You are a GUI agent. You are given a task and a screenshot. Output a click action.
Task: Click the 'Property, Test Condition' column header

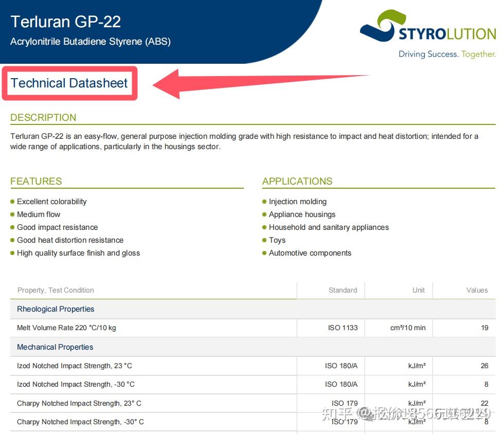pos(56,291)
